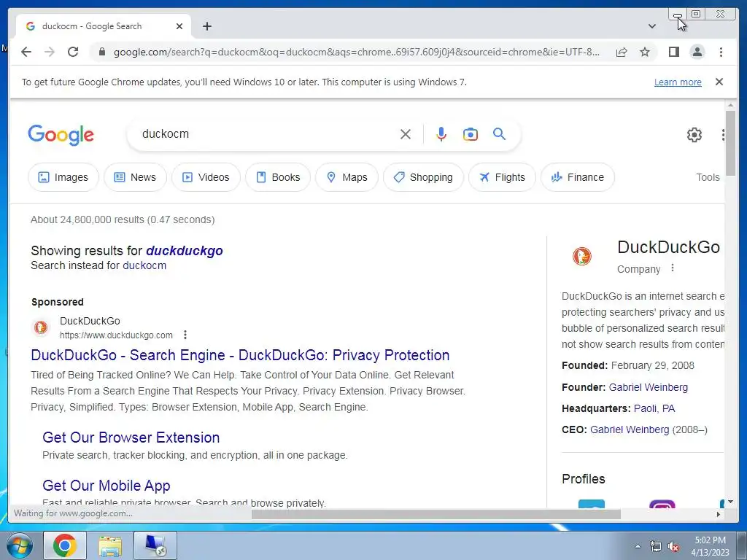Filter results by Flights

click(x=502, y=177)
